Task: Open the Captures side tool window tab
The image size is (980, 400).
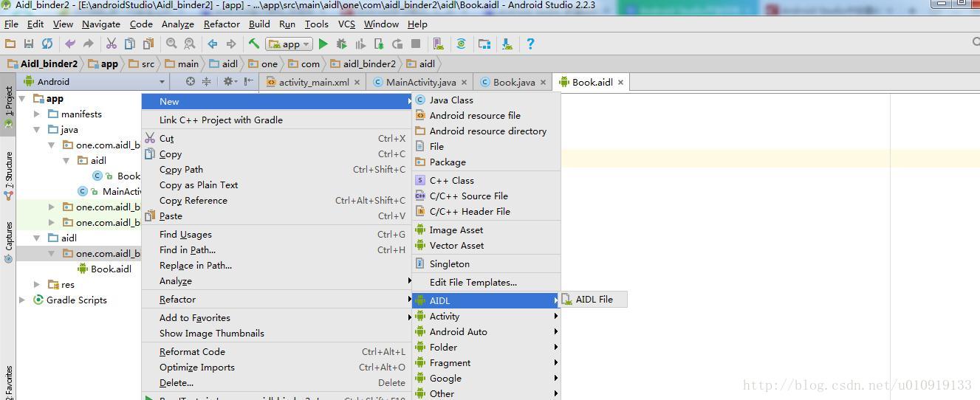Action: click(8, 242)
